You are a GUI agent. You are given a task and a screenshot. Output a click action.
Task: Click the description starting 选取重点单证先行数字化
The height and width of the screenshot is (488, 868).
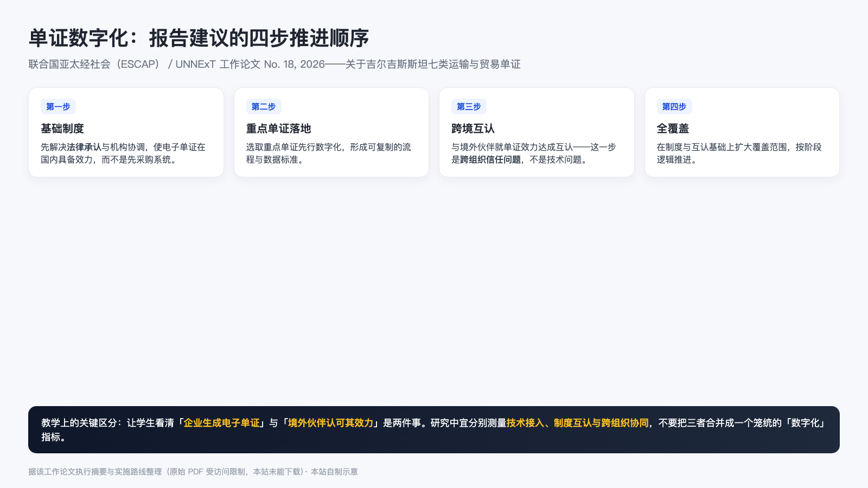tap(329, 153)
